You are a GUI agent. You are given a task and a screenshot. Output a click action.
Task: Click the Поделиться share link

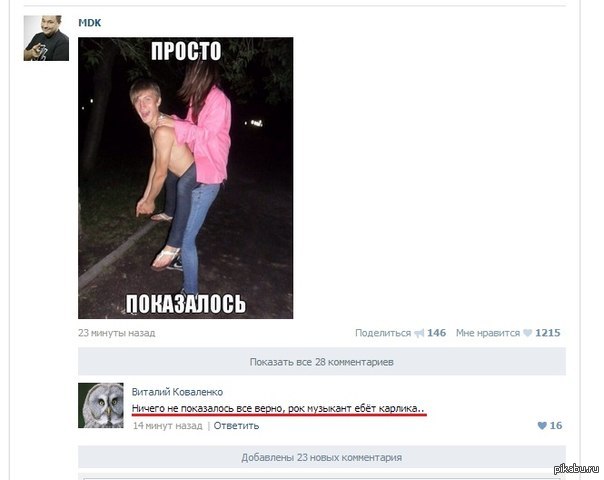(x=383, y=333)
